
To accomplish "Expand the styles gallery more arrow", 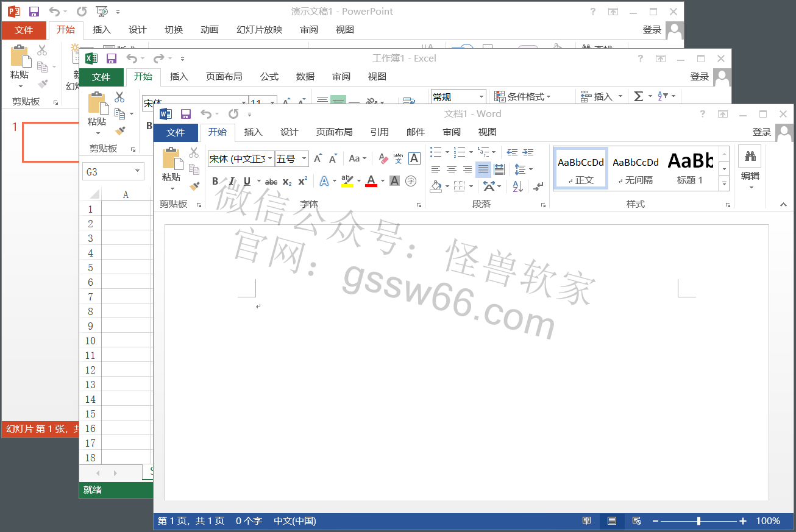I will click(724, 183).
